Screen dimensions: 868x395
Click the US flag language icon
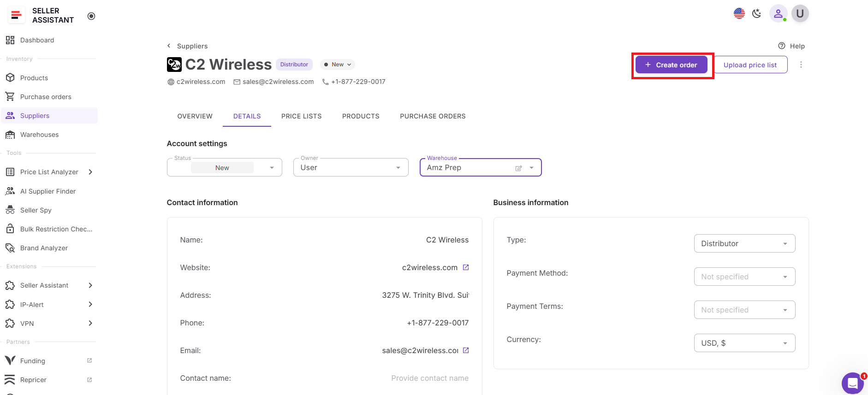pos(739,13)
